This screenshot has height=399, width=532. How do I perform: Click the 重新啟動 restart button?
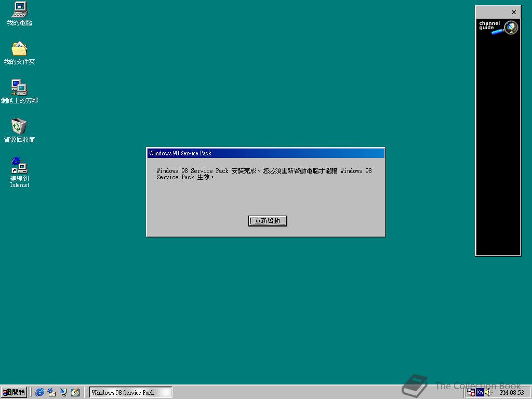point(268,221)
